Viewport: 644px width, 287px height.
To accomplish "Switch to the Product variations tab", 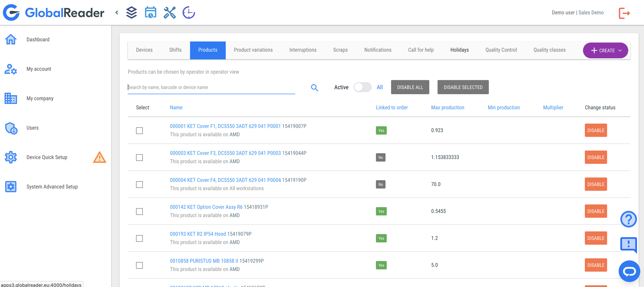I will [x=253, y=50].
